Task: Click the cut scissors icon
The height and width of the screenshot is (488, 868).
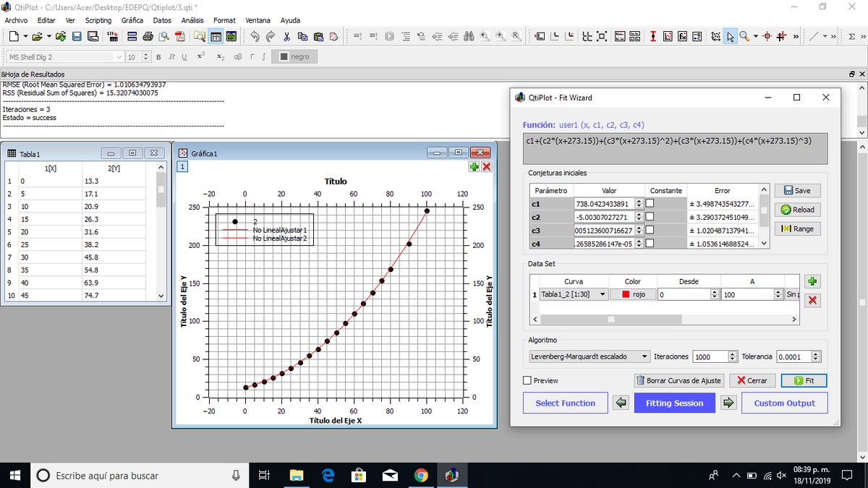Action: (287, 36)
